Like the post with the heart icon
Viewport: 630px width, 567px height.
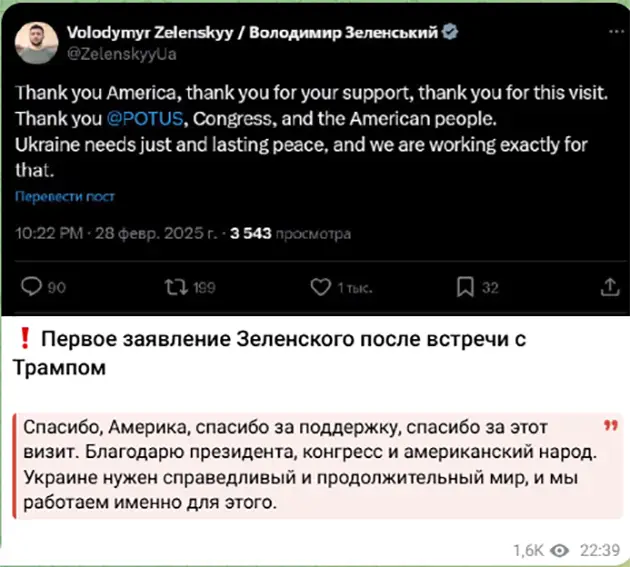click(320, 288)
